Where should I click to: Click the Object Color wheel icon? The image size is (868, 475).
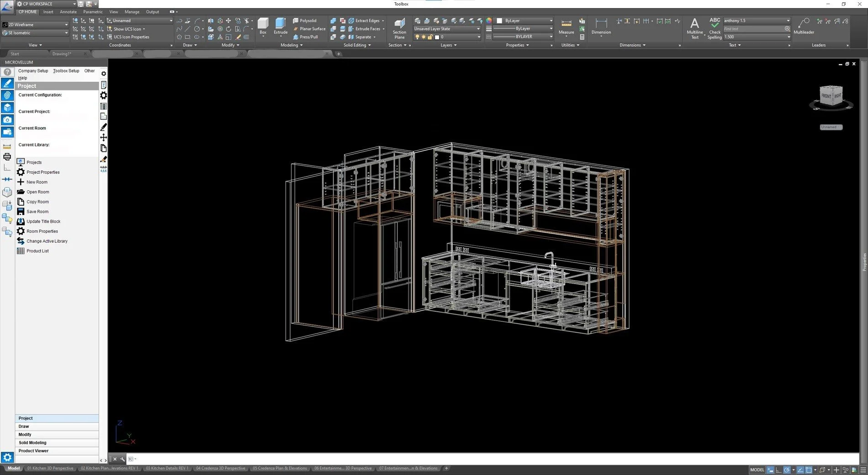489,21
